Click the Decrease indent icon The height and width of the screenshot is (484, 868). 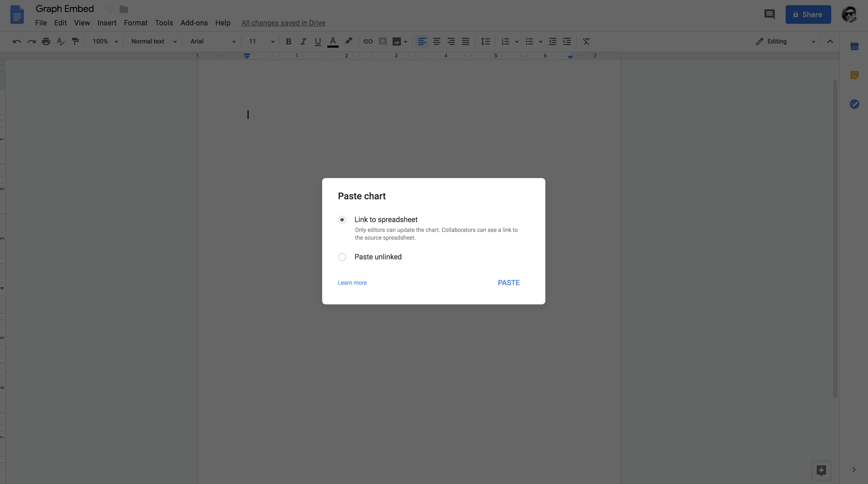coord(553,41)
